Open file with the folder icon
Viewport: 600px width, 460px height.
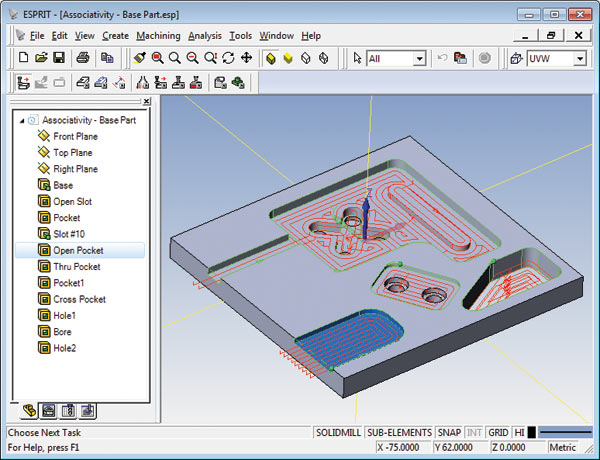pos(41,58)
